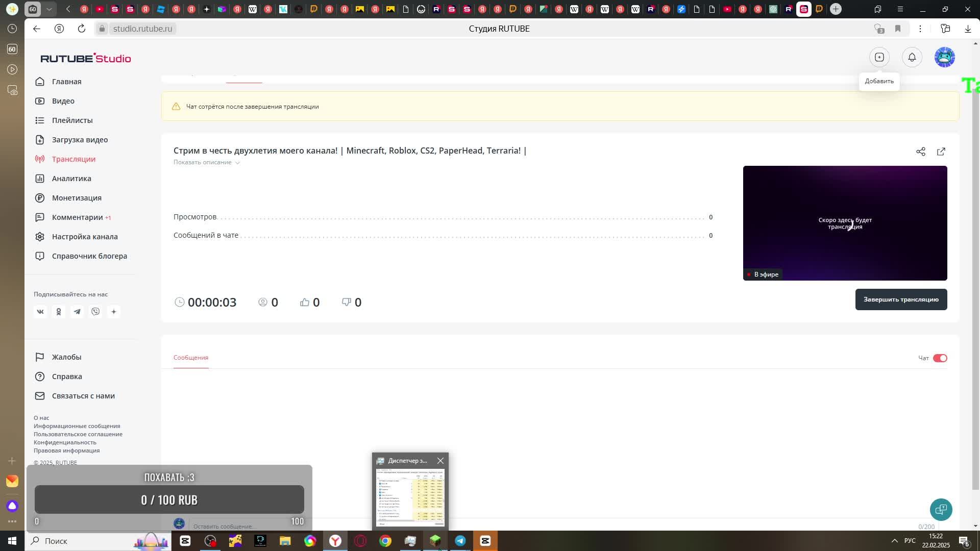Show hidden system tray icons
The height and width of the screenshot is (551, 980).
894,541
